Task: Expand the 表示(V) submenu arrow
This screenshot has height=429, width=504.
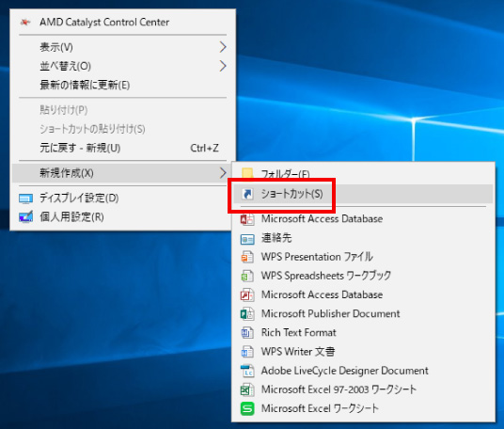Action: click(x=223, y=47)
